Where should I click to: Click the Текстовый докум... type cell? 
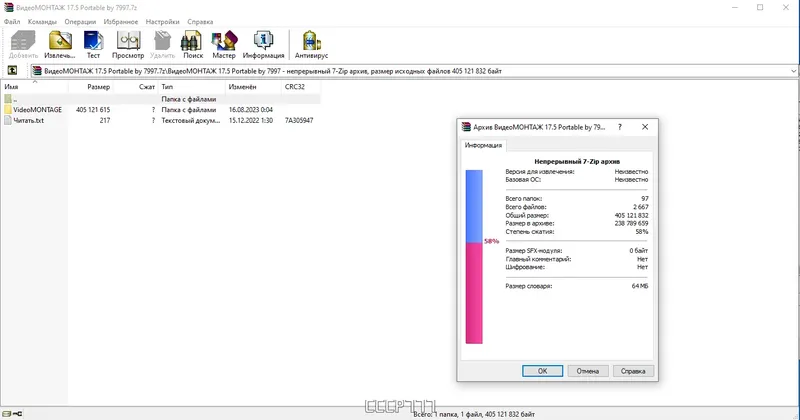pos(191,120)
